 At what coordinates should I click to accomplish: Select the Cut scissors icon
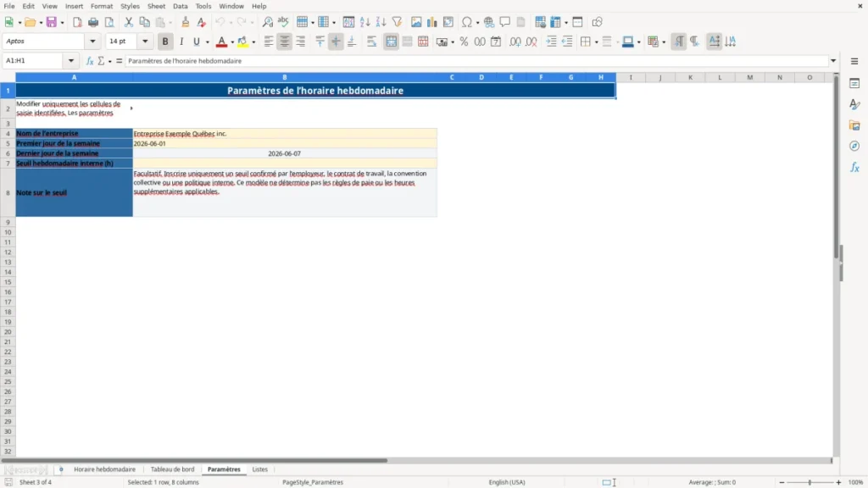tap(129, 22)
